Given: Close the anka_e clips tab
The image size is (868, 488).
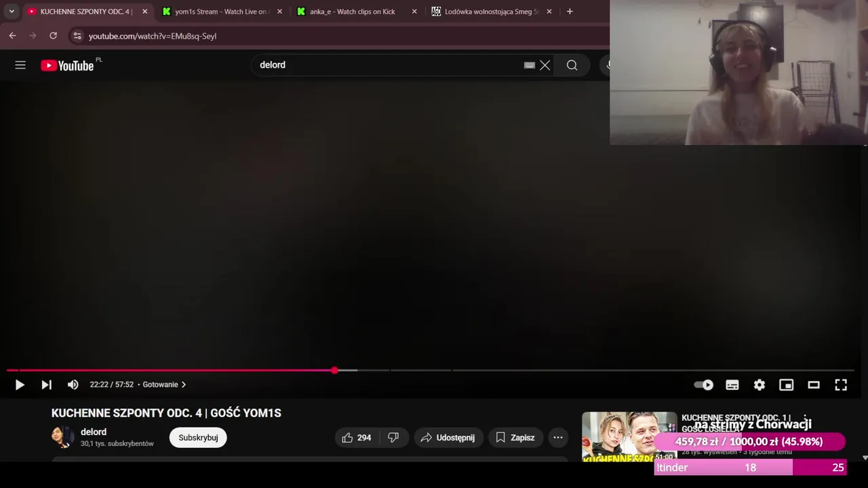Looking at the screenshot, I should tap(414, 12).
